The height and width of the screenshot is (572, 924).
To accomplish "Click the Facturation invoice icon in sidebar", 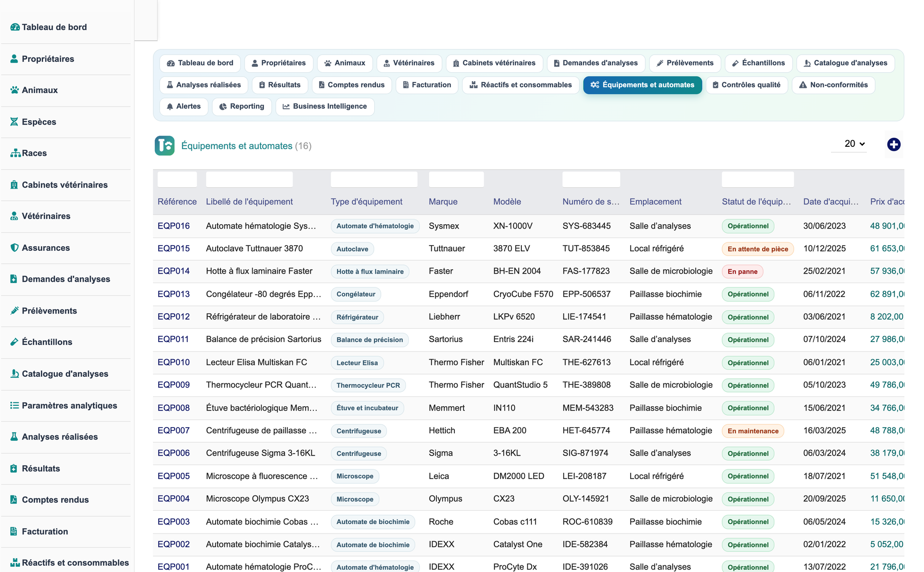I will 14,532.
